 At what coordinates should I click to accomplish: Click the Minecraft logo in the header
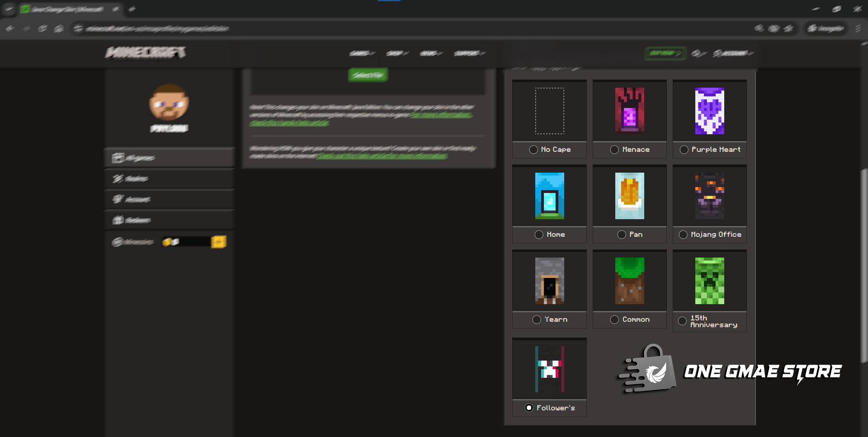click(146, 53)
